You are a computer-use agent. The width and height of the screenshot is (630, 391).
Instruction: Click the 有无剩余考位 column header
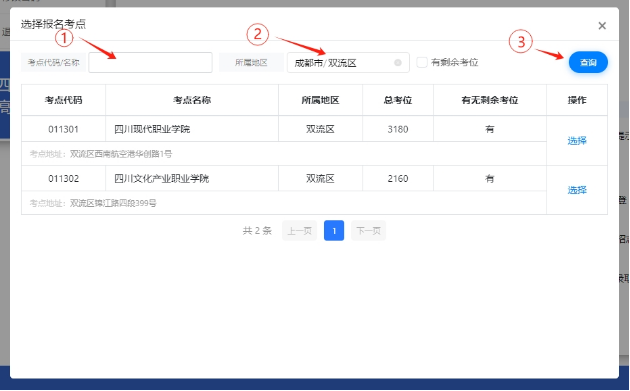[x=490, y=100]
